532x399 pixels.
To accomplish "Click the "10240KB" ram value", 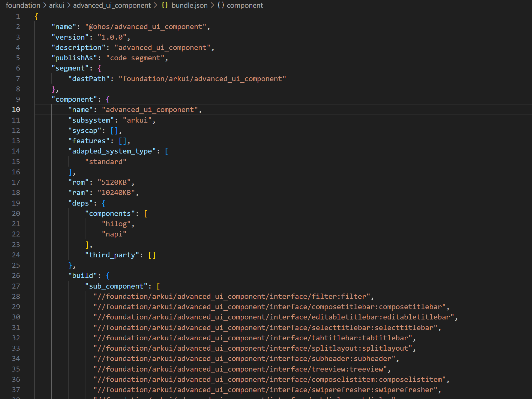I will pyautogui.click(x=116, y=193).
